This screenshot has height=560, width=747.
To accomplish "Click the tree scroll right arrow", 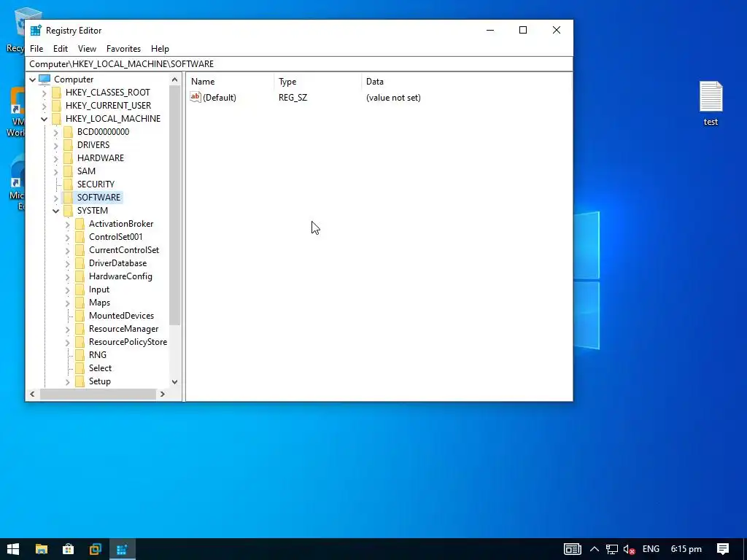I will click(x=163, y=394).
